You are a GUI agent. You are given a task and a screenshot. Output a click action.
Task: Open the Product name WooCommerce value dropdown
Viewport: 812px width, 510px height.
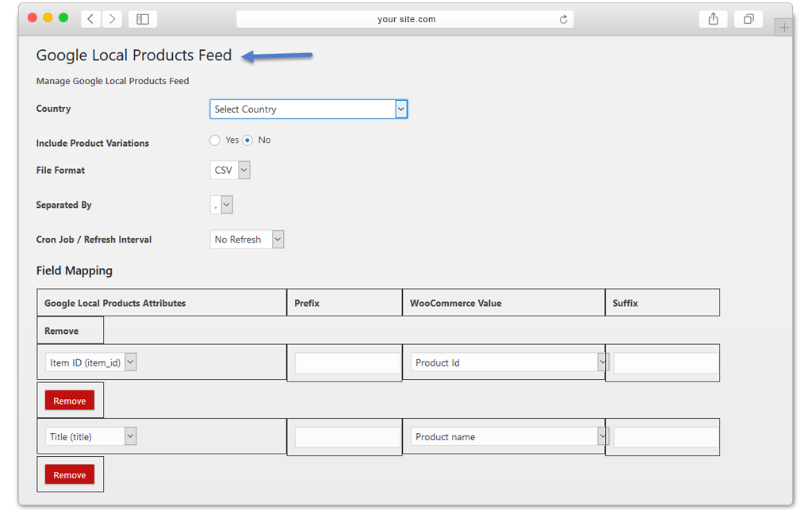click(x=508, y=436)
